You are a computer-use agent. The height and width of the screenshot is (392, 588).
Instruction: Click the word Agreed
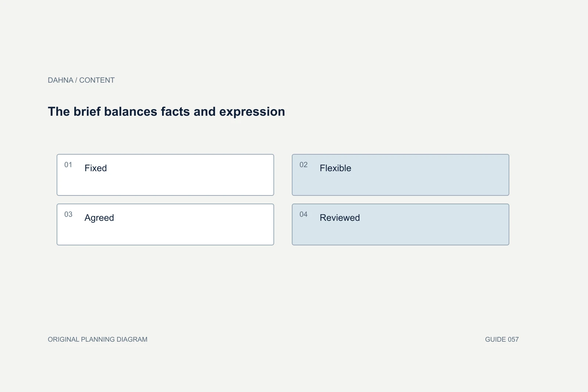coord(99,218)
